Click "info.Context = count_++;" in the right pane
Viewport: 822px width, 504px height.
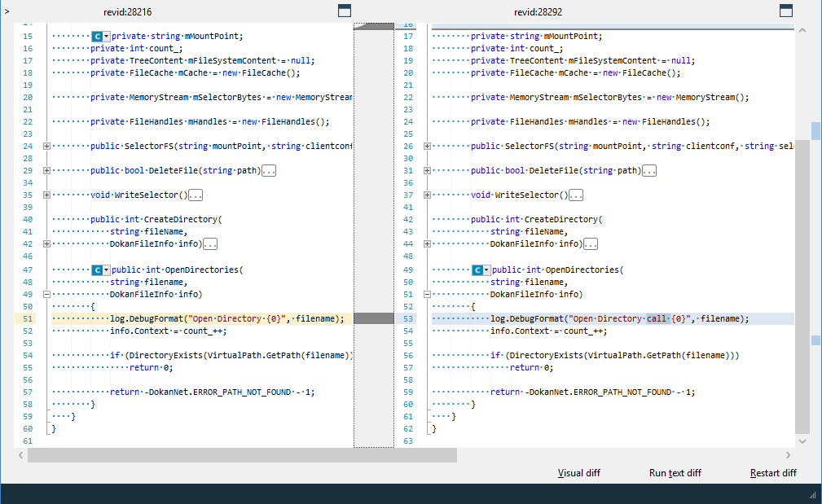[x=549, y=331]
